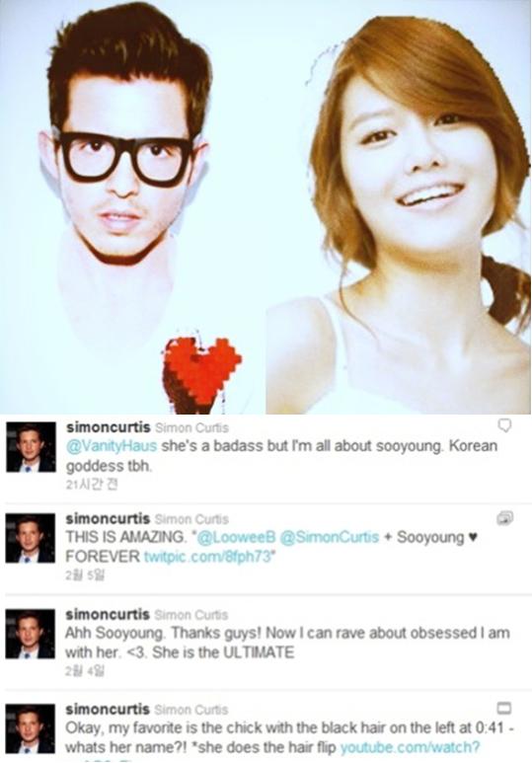This screenshot has height=763, width=532.
Task: Click the speech bubble icon on first tweet
Action: coord(504,425)
